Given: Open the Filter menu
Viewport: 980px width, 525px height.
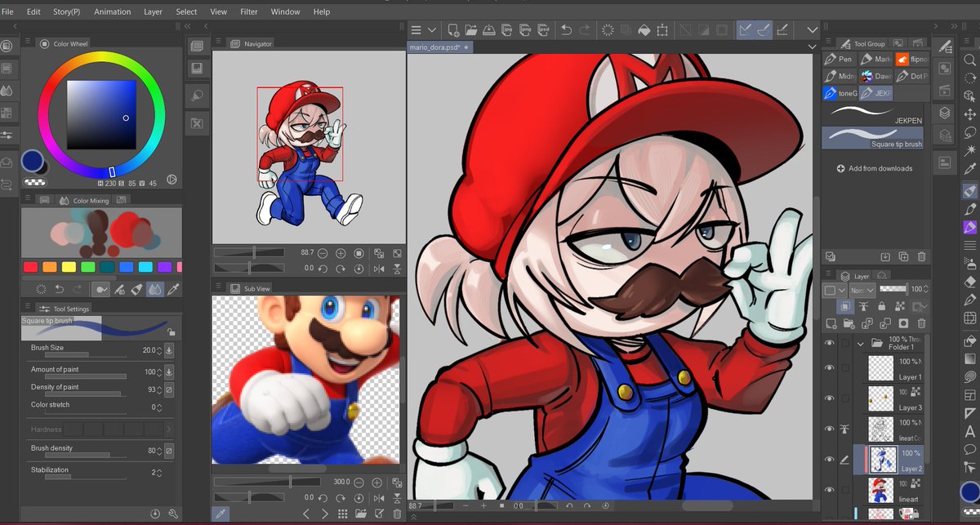Looking at the screenshot, I should (x=249, y=11).
